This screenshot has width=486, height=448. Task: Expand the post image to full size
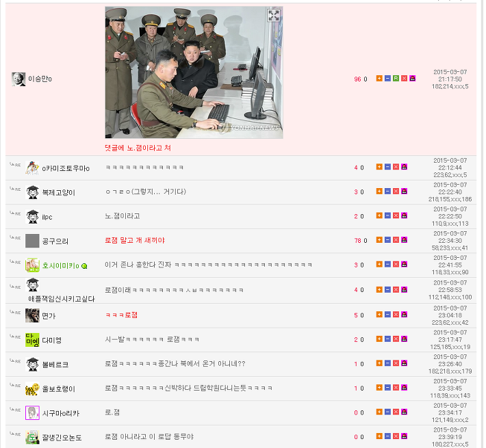click(274, 16)
